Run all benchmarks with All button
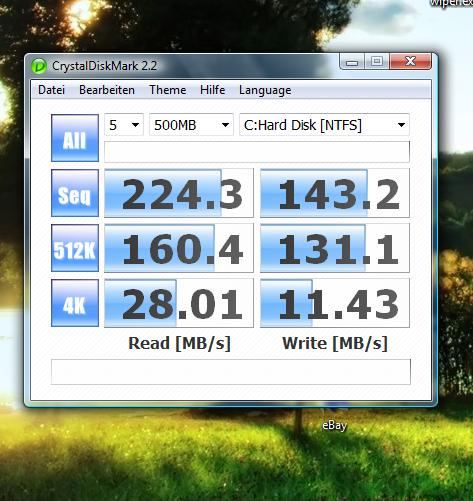473x501 pixels. coord(75,138)
